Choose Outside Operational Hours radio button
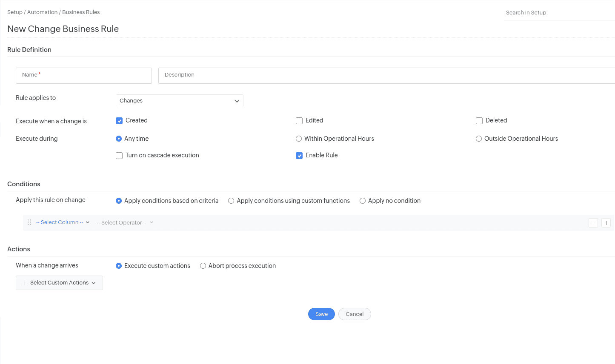Screen dimensions: 615x364 [479, 139]
